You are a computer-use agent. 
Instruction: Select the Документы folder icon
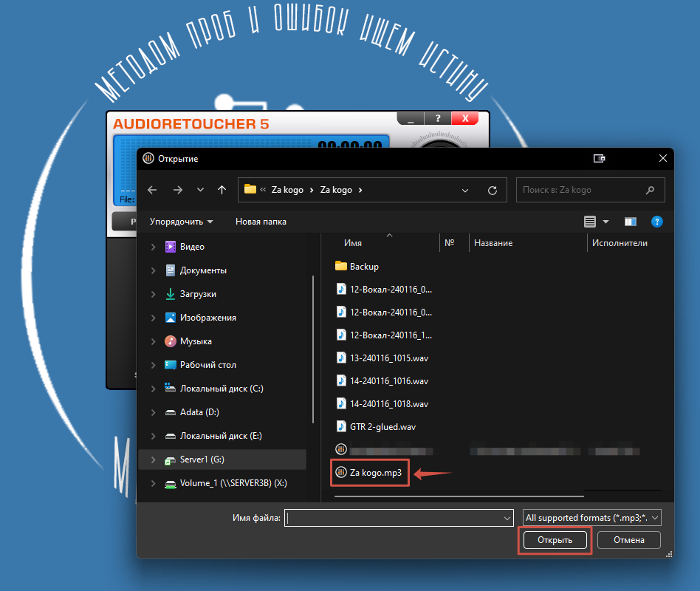point(171,270)
